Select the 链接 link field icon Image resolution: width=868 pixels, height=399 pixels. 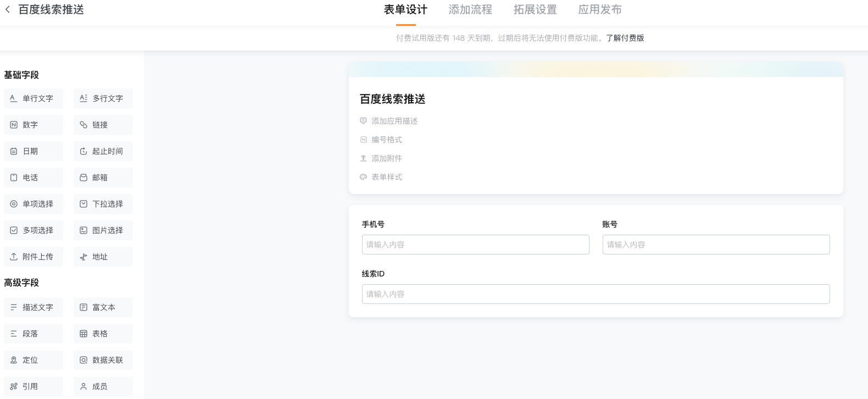click(x=84, y=125)
